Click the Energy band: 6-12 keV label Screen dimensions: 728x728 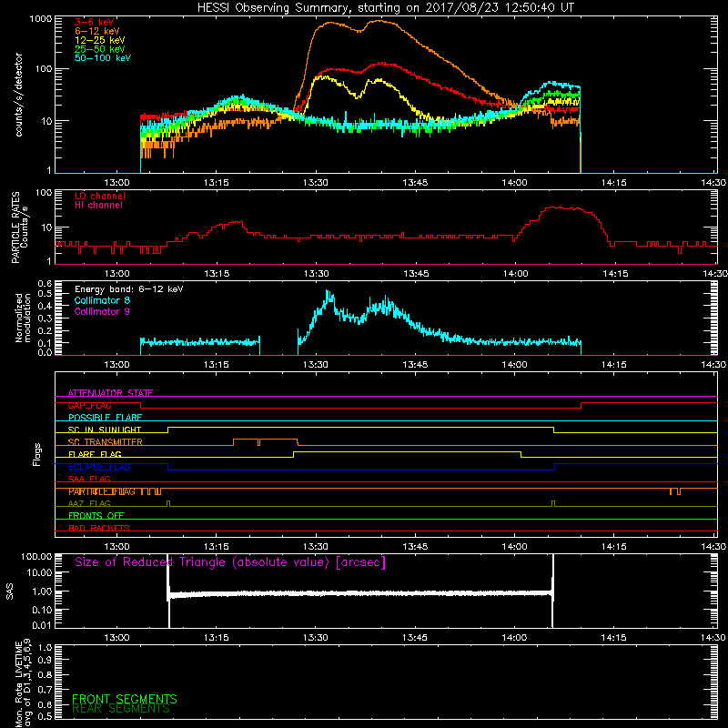(129, 289)
